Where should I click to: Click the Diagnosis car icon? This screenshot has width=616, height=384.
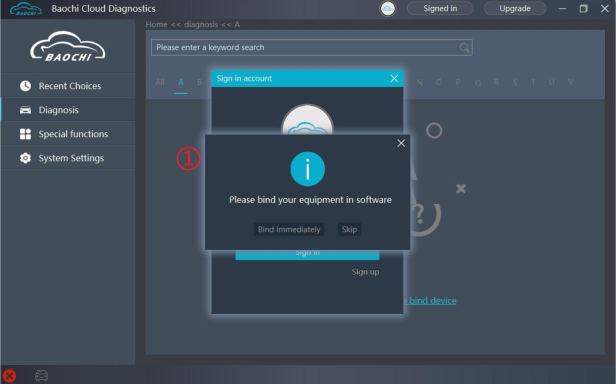coord(26,110)
